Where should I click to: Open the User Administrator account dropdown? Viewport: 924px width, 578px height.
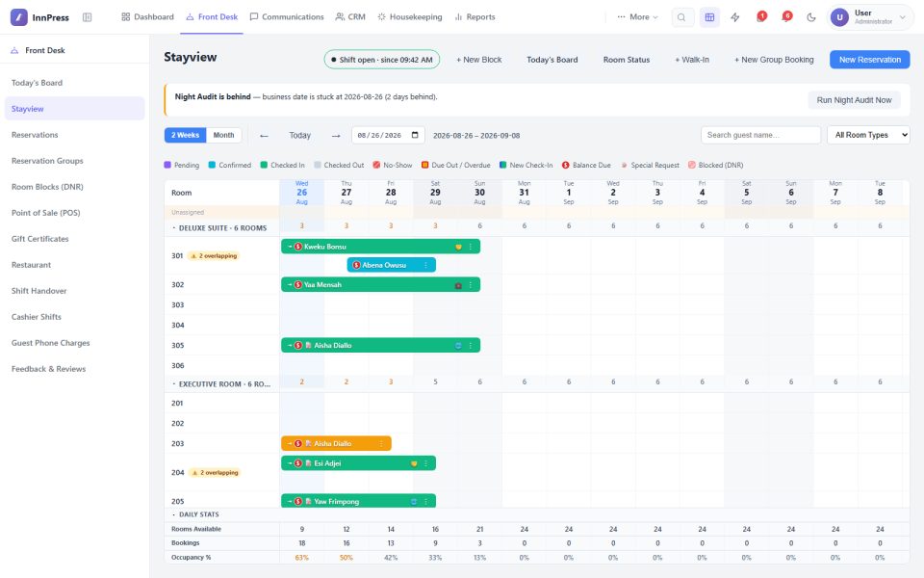pyautogui.click(x=871, y=17)
